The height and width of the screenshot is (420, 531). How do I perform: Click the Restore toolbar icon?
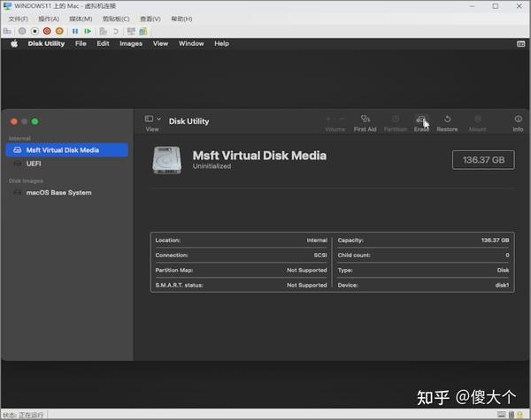coord(447,119)
